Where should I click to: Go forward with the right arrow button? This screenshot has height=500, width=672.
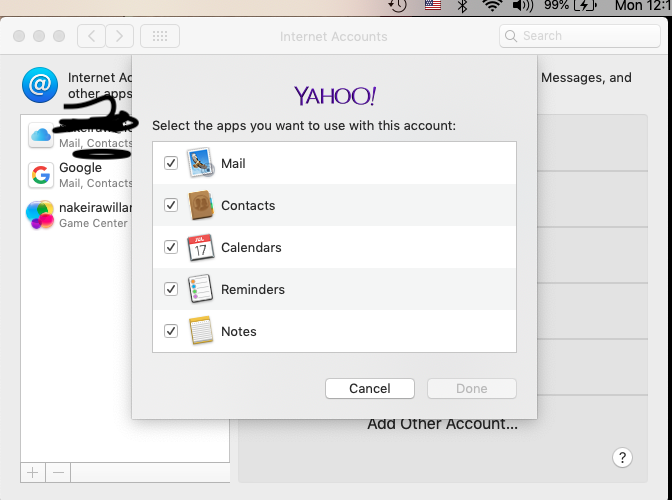(120, 36)
